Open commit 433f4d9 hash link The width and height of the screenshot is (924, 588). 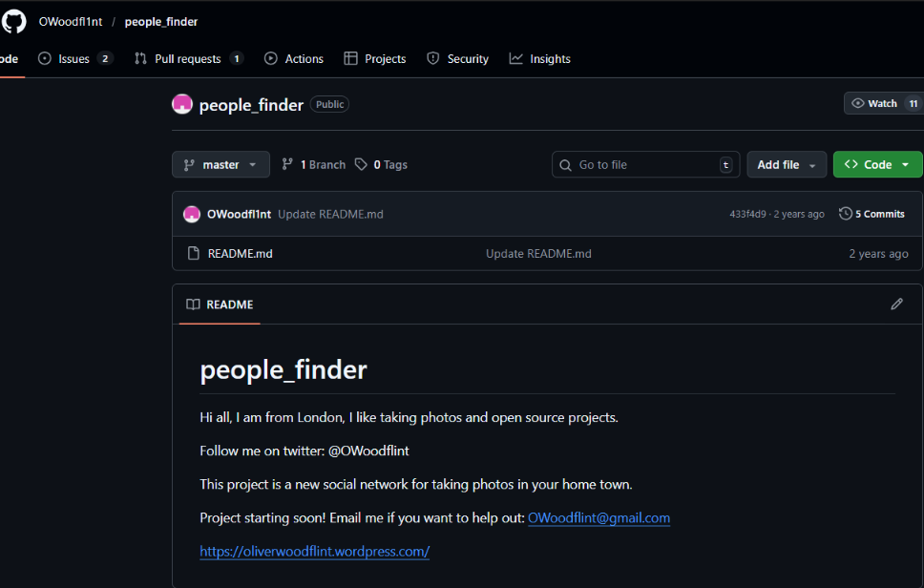tap(747, 215)
